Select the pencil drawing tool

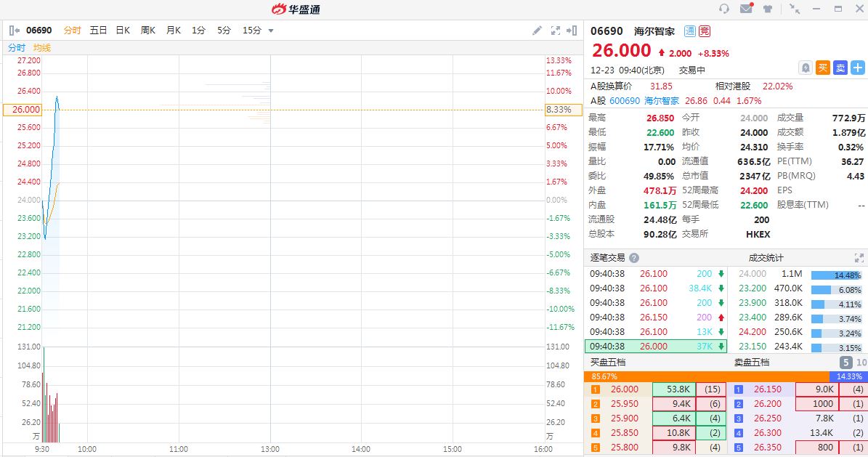(x=537, y=31)
